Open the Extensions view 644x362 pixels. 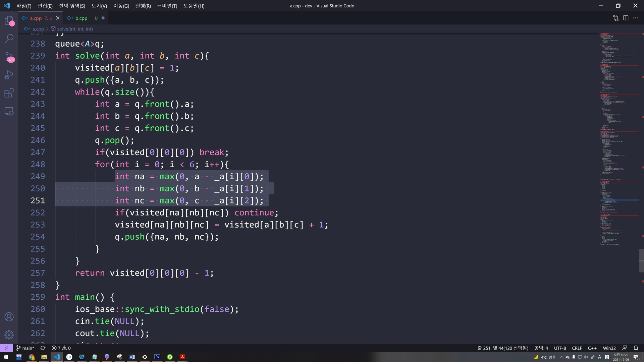[x=9, y=93]
